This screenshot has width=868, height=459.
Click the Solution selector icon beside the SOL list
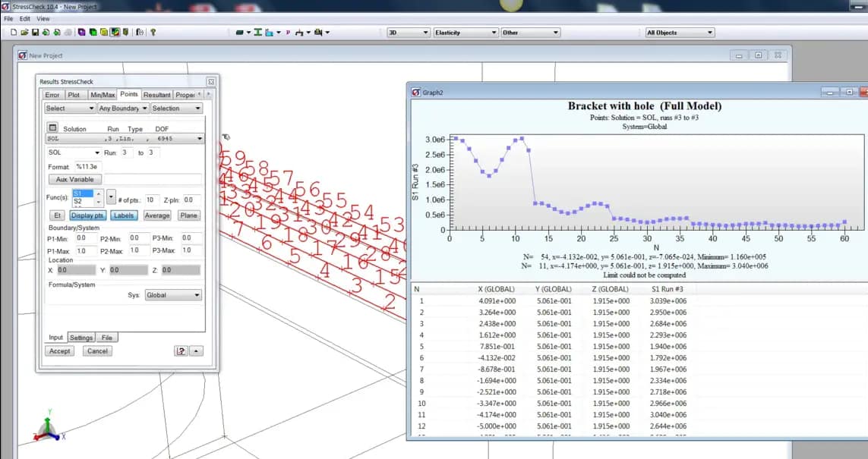click(53, 128)
